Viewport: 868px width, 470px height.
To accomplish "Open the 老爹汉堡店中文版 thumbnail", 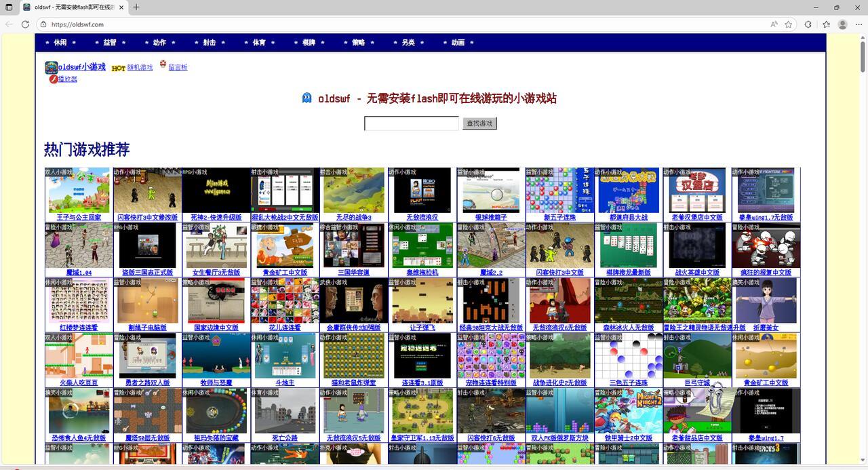I will (696, 191).
